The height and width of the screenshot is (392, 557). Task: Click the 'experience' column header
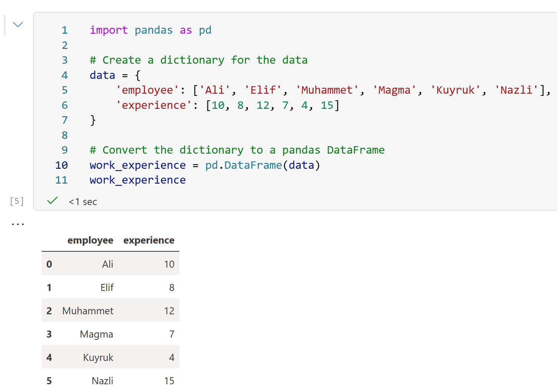click(149, 240)
